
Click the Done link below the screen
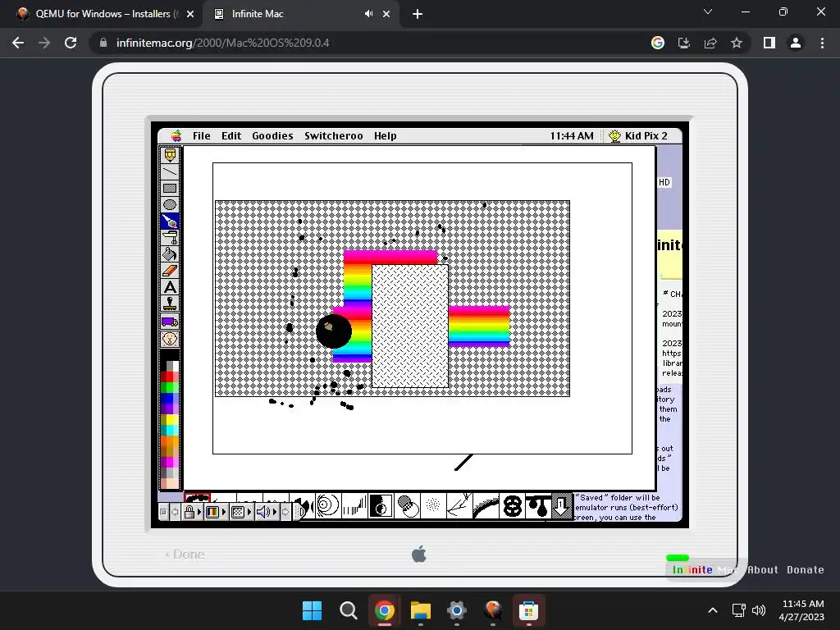pos(185,555)
